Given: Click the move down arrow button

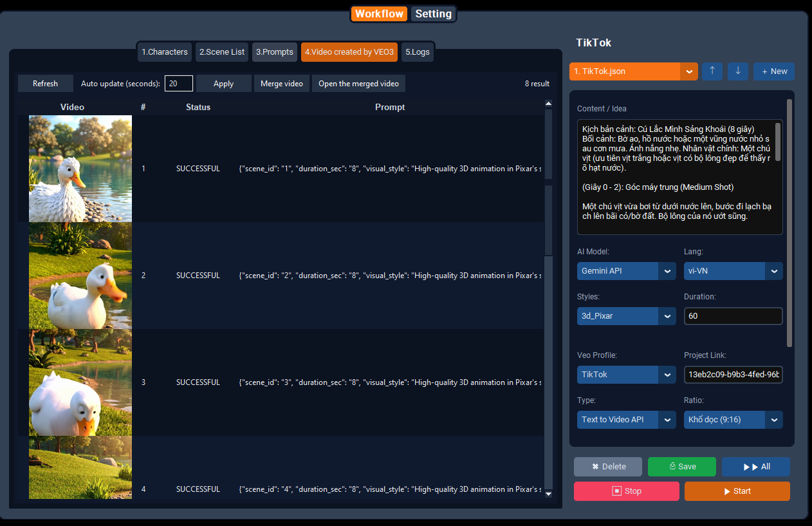Looking at the screenshot, I should [x=737, y=71].
